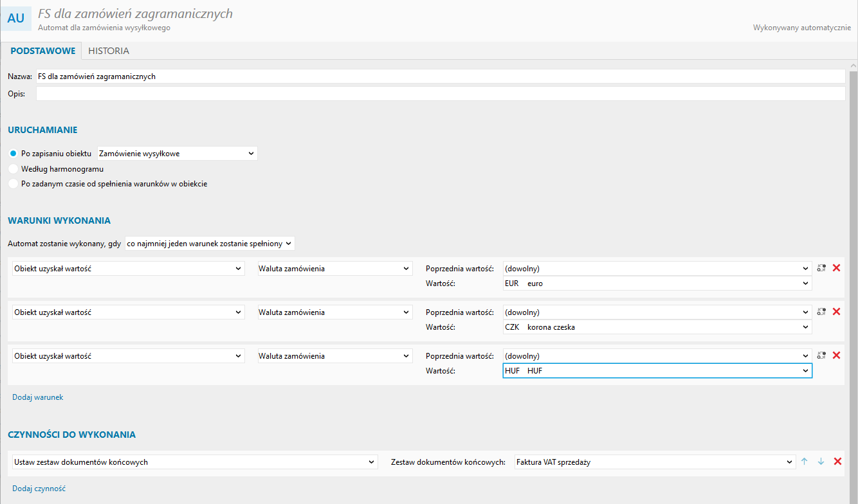Delete the EUR euro condition row
The height and width of the screenshot is (504, 858).
(836, 268)
